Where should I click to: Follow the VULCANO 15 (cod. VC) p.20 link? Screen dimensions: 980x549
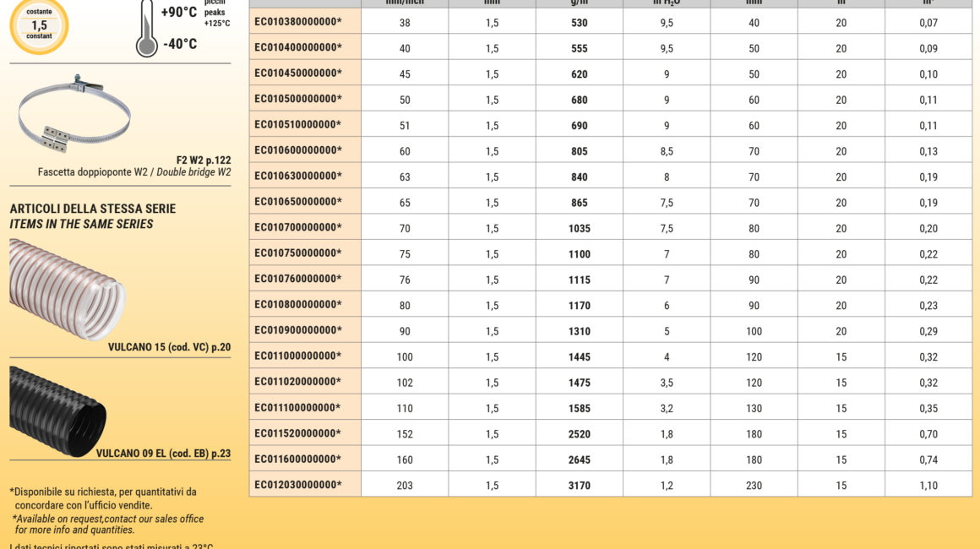(169, 347)
